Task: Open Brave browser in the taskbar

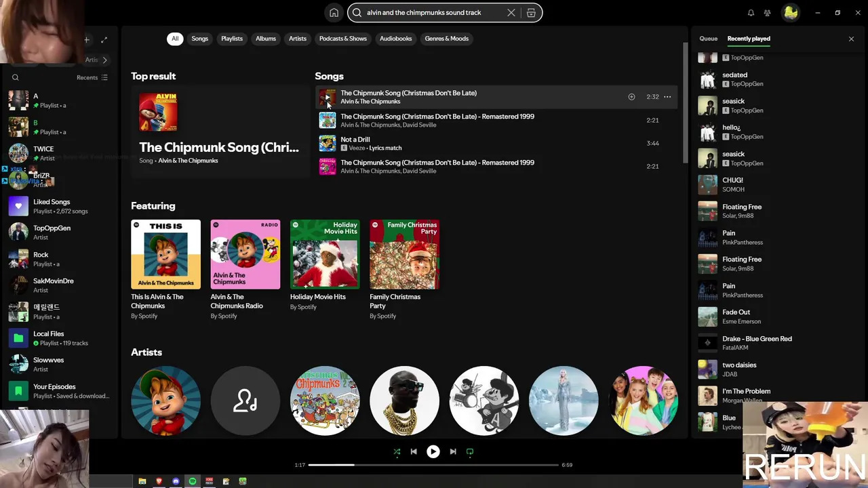Action: coord(159,481)
